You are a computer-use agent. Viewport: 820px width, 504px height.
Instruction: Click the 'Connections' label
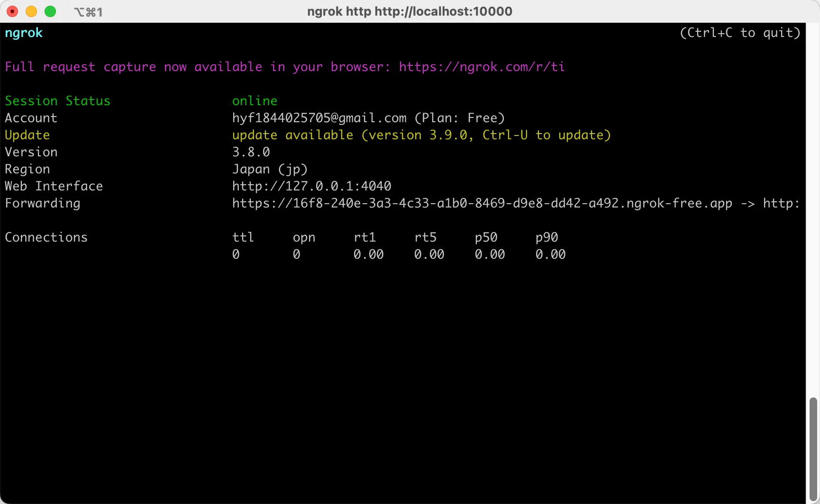tap(46, 237)
